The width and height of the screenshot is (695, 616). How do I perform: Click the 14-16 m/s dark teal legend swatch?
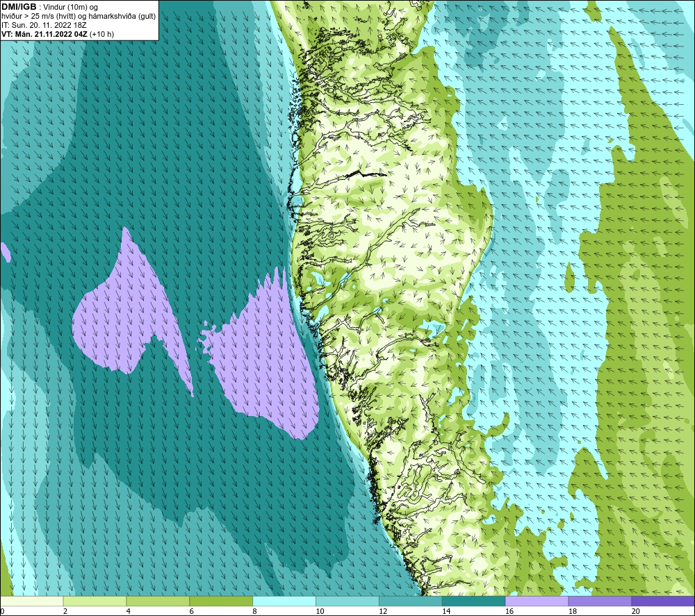pos(474,601)
